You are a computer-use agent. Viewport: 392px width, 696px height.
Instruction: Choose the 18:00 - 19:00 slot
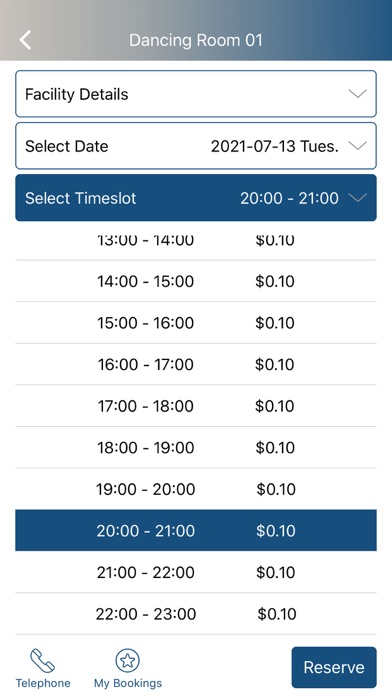196,447
